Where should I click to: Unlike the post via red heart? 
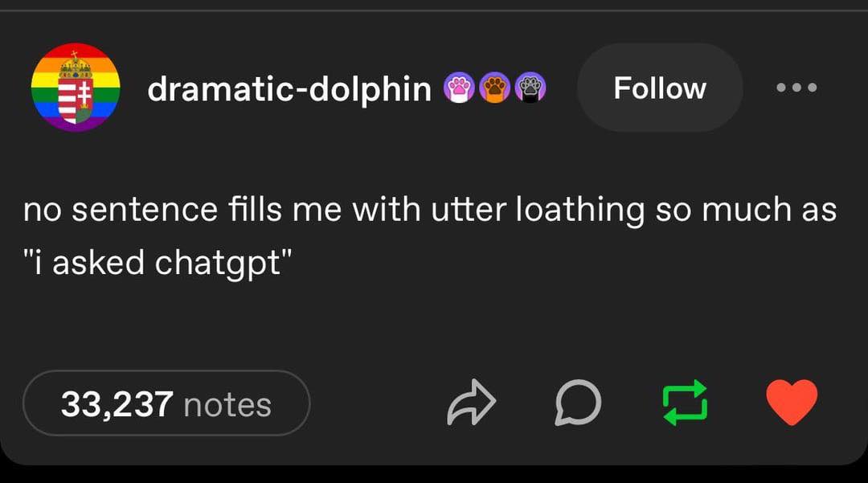pyautogui.click(x=792, y=402)
